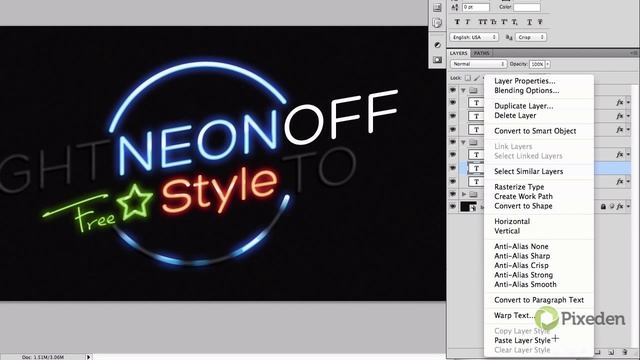Choose Convert to Shape menu entry
This screenshot has width=640, height=360.
pyautogui.click(x=523, y=206)
